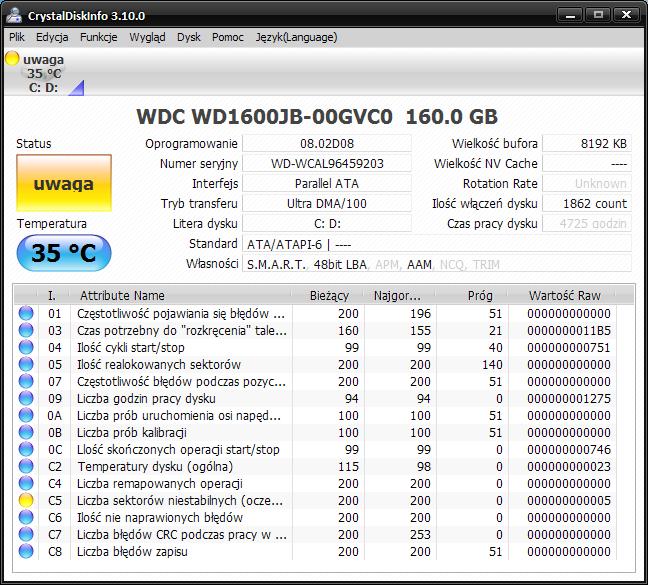
Task: Click the Bieżący column header
Action: (327, 295)
